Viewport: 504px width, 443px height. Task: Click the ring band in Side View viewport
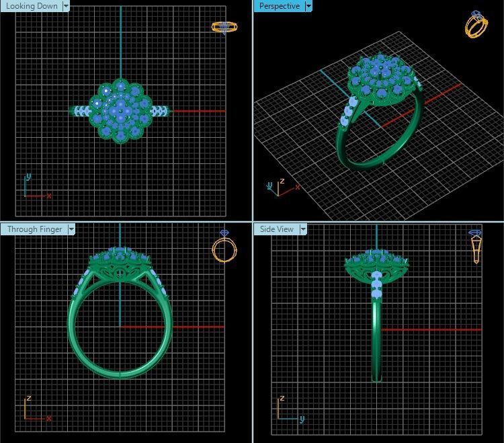coord(377,341)
